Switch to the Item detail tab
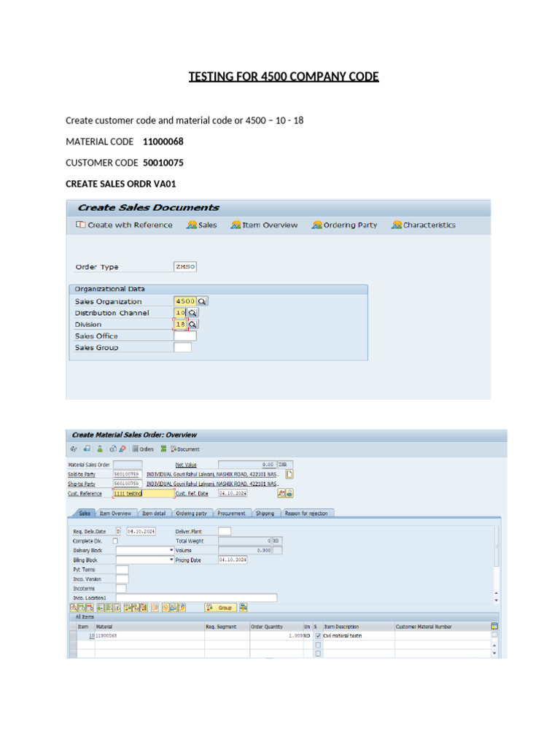560x747 pixels. pyautogui.click(x=154, y=513)
